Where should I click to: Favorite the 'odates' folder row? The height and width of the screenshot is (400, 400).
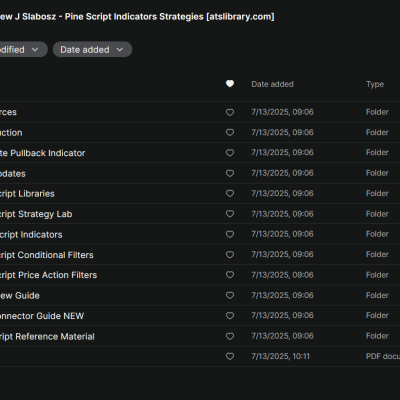click(x=230, y=173)
